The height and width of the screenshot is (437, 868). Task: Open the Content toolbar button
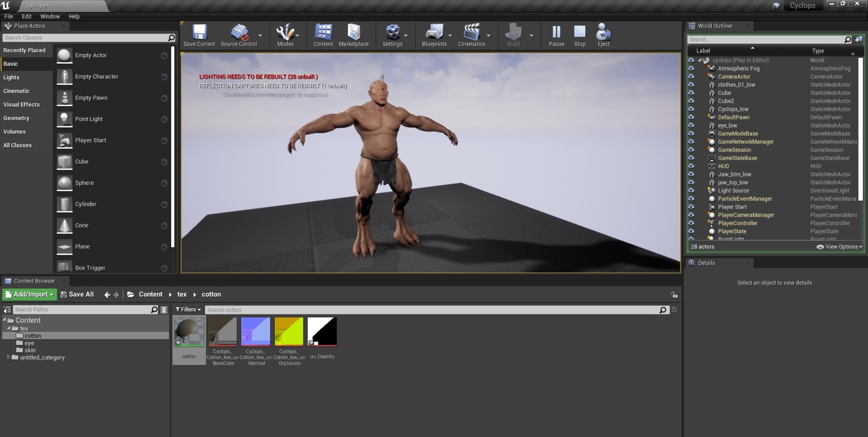tap(323, 35)
